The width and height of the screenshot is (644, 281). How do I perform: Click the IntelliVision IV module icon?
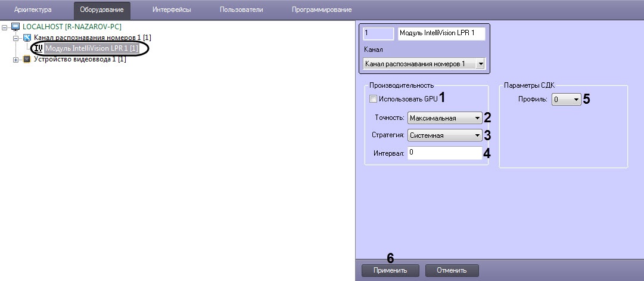(x=39, y=48)
